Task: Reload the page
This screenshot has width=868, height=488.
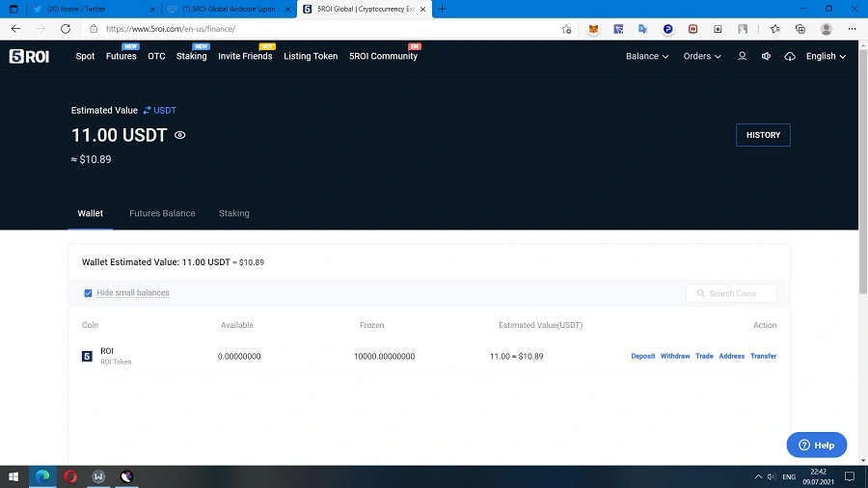Action: coord(66,29)
